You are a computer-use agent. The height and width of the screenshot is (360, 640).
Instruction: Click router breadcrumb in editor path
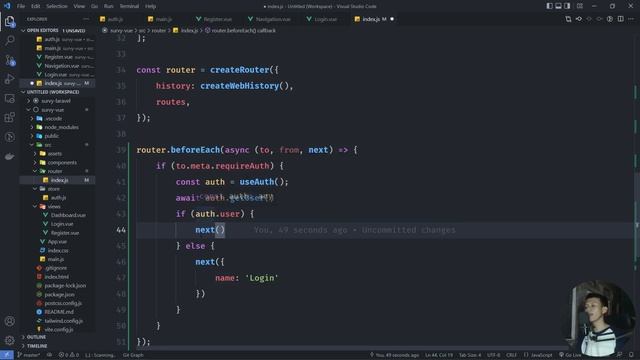coord(159,31)
